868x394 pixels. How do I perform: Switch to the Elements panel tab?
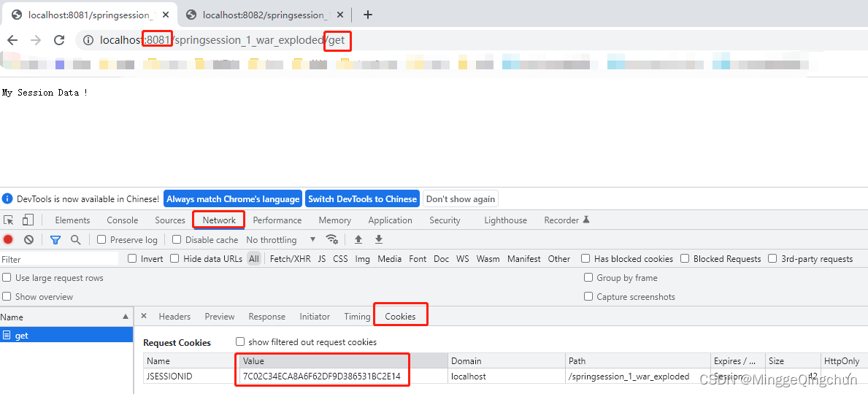pyautogui.click(x=72, y=220)
